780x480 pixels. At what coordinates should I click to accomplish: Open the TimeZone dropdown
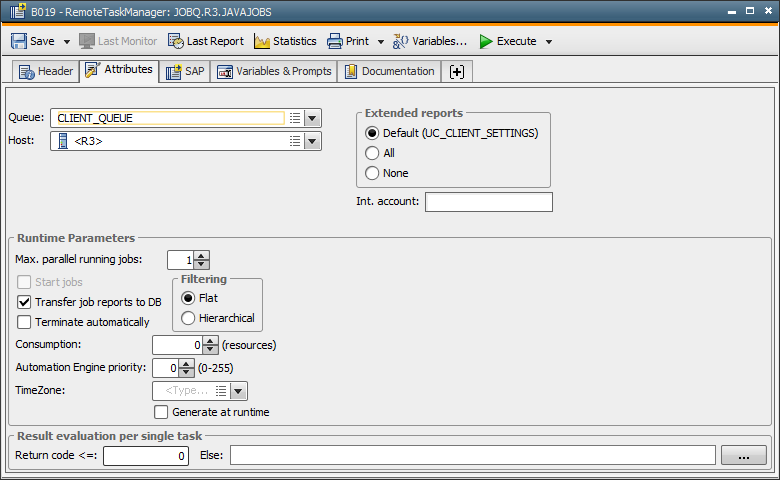coord(239,391)
